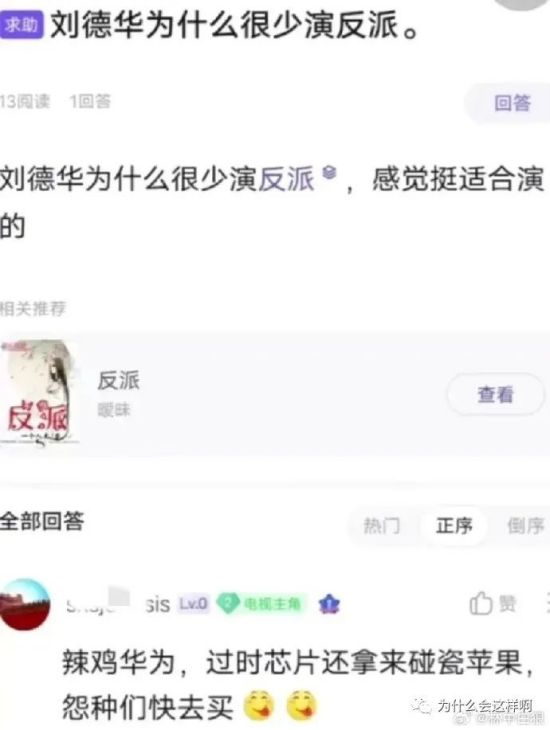The height and width of the screenshot is (730, 550).
Task: Click the 赞 label next to thumbs-up
Action: (x=508, y=604)
